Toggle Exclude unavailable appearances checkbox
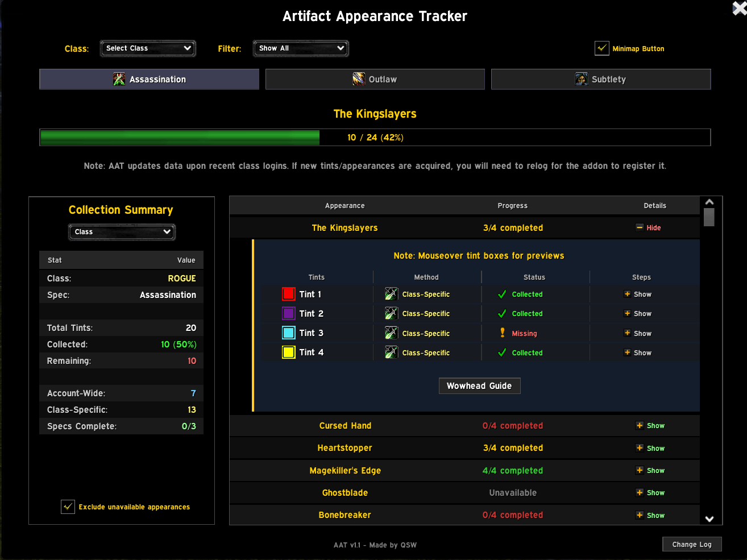The width and height of the screenshot is (747, 560). click(x=68, y=507)
